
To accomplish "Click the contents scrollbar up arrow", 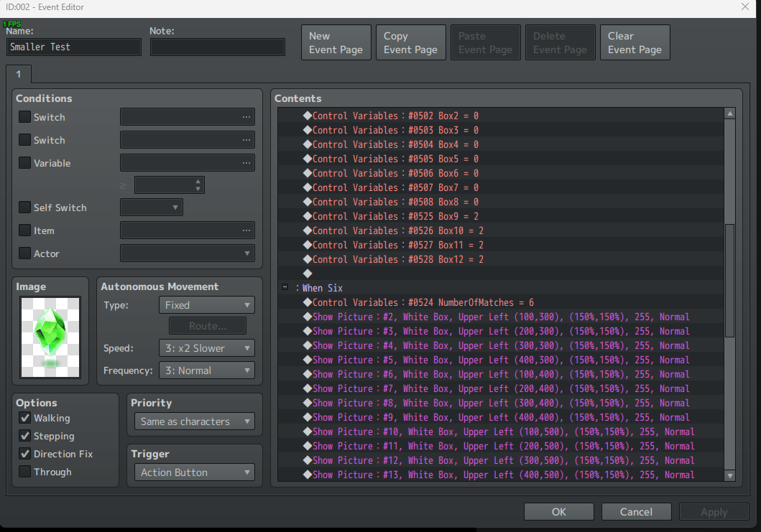I will coord(729,113).
